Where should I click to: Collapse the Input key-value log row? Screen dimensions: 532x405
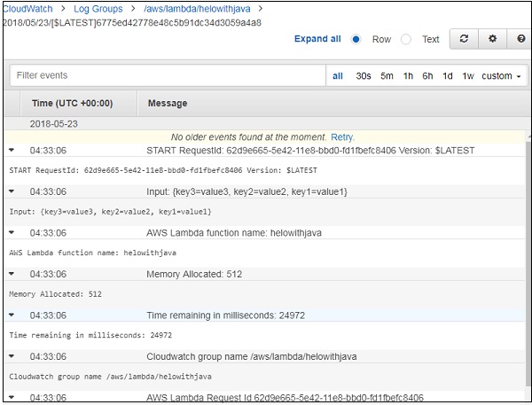(x=12, y=191)
